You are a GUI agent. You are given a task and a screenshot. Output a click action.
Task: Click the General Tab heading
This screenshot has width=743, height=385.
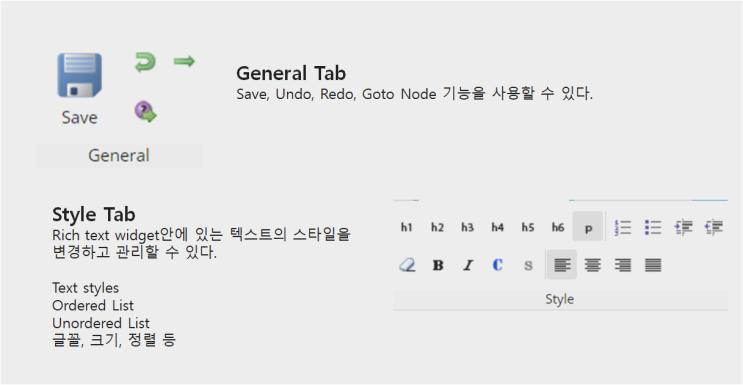tap(291, 73)
